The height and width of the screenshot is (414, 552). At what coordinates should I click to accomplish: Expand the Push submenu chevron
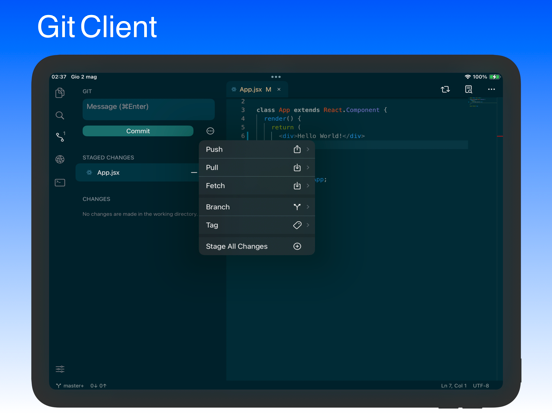click(308, 149)
